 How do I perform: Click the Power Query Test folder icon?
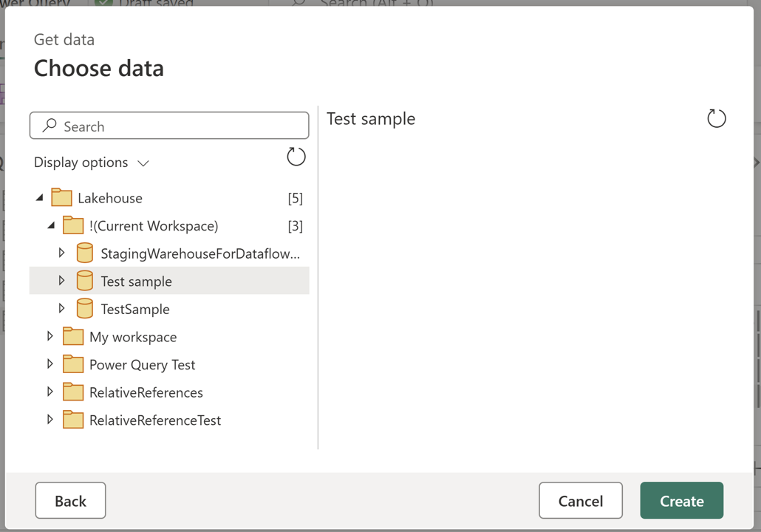pos(73,364)
